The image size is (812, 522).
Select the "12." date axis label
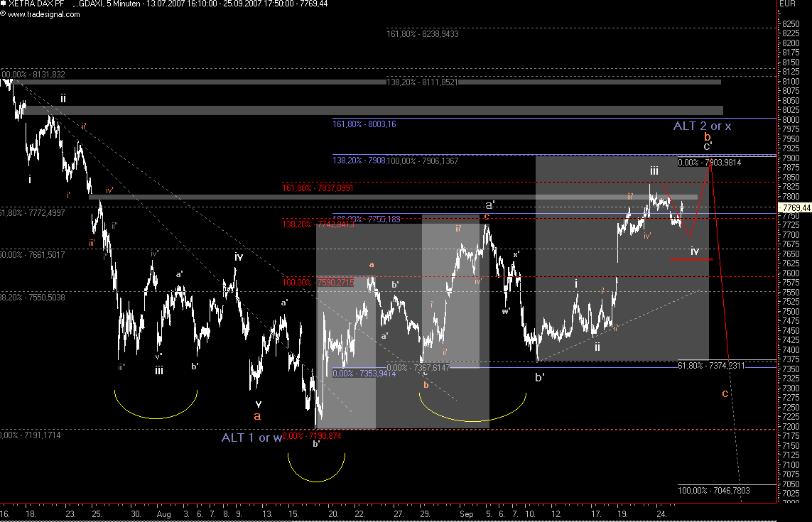point(556,514)
